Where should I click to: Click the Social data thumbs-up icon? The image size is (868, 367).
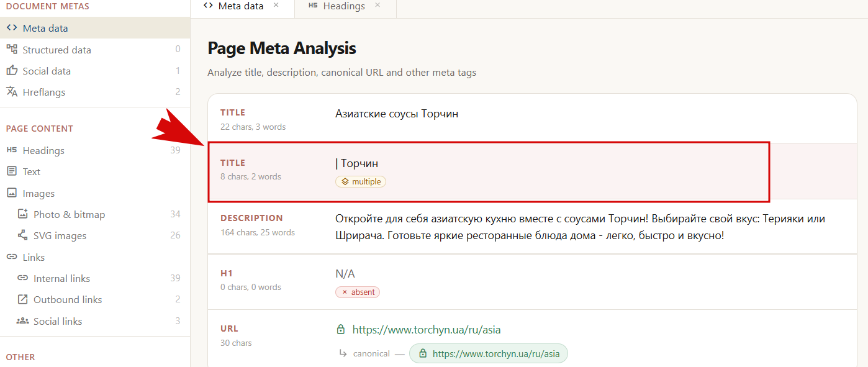click(x=12, y=71)
